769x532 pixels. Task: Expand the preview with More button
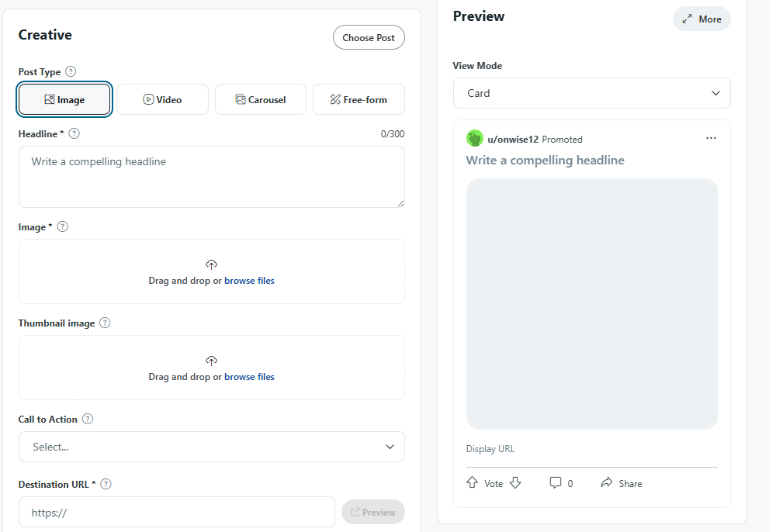[701, 19]
